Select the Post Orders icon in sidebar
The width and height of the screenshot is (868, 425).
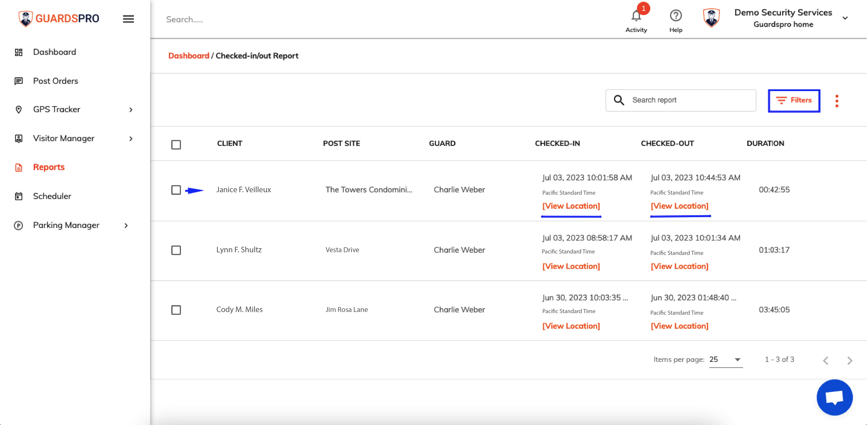[19, 81]
